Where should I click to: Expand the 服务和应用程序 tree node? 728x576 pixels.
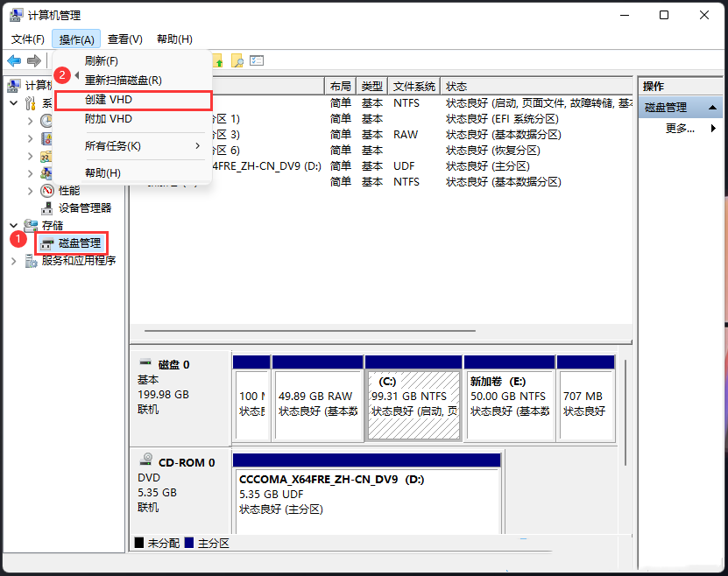tap(14, 260)
